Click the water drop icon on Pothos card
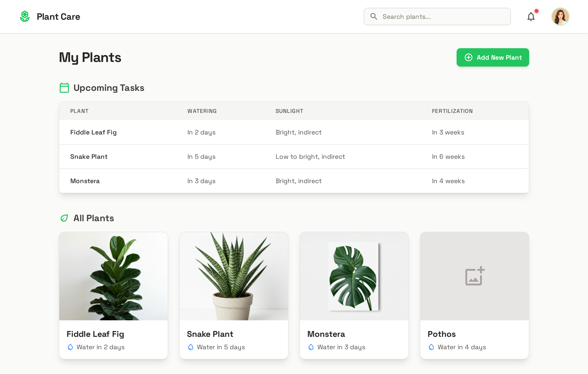 432,347
